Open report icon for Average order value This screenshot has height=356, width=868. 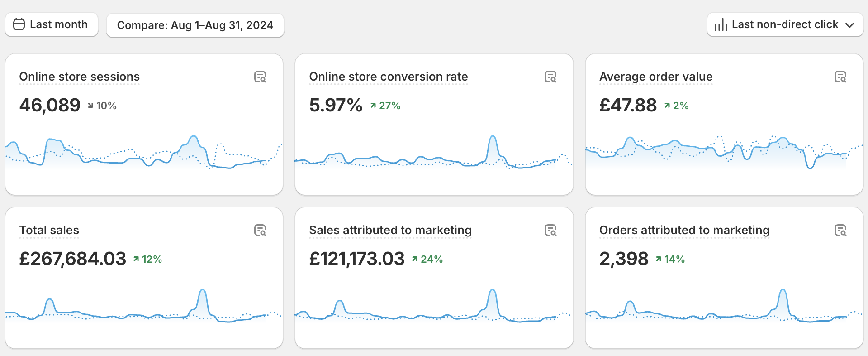coord(840,77)
